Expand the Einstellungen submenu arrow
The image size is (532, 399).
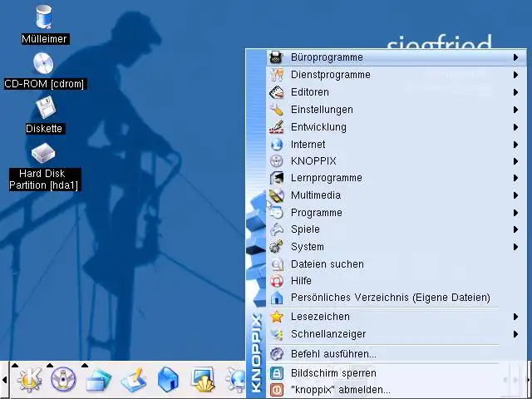pyautogui.click(x=515, y=110)
